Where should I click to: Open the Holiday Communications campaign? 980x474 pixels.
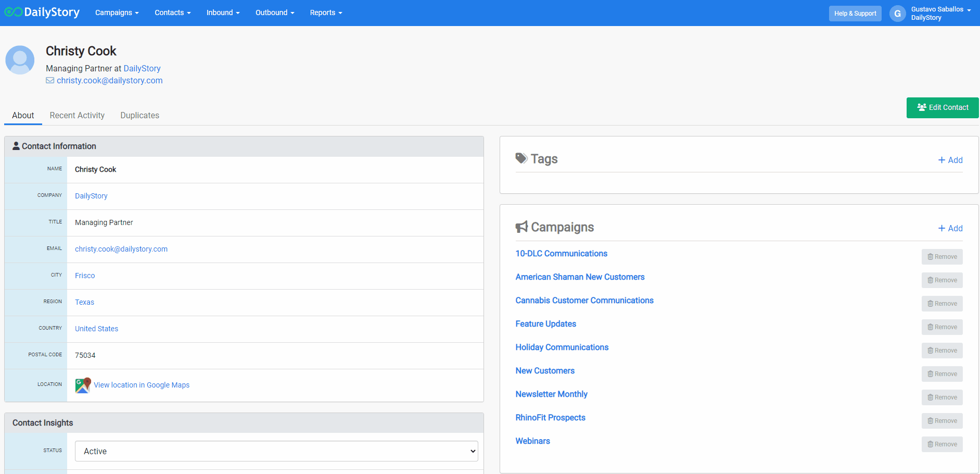tap(562, 347)
